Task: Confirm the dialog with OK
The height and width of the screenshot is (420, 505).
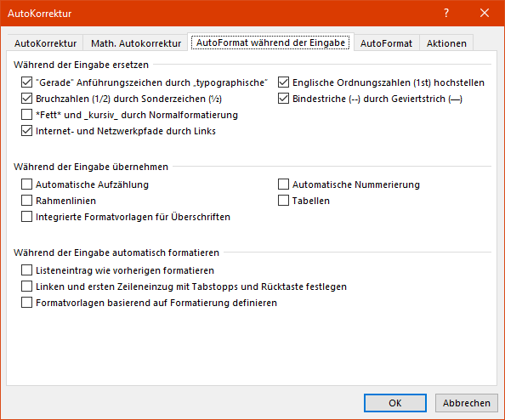Action: [395, 403]
